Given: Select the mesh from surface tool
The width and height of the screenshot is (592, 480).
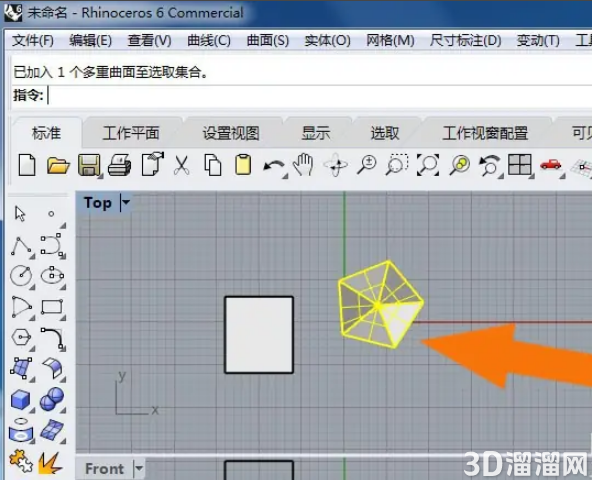Looking at the screenshot, I should pos(52,431).
